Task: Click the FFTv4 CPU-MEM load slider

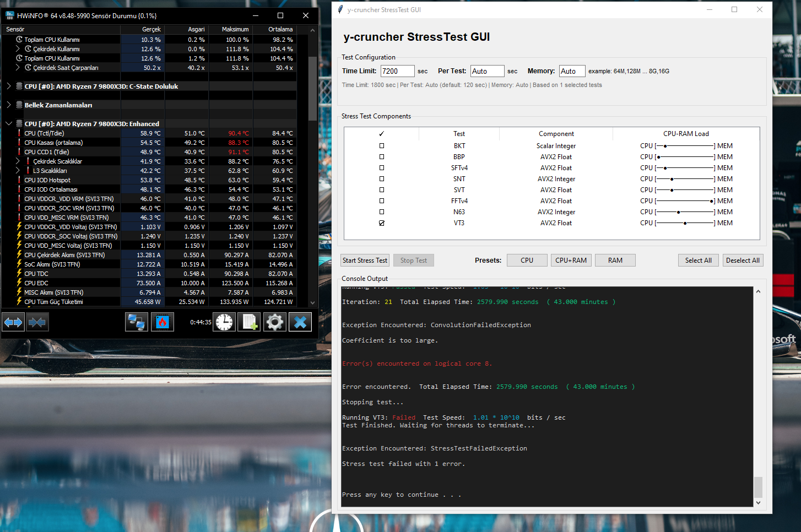Action: pos(685,201)
